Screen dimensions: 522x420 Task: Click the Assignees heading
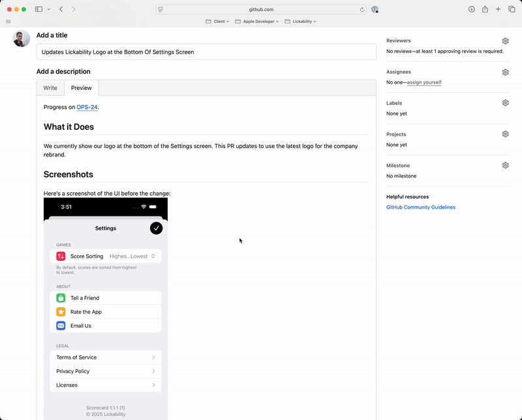(x=399, y=72)
